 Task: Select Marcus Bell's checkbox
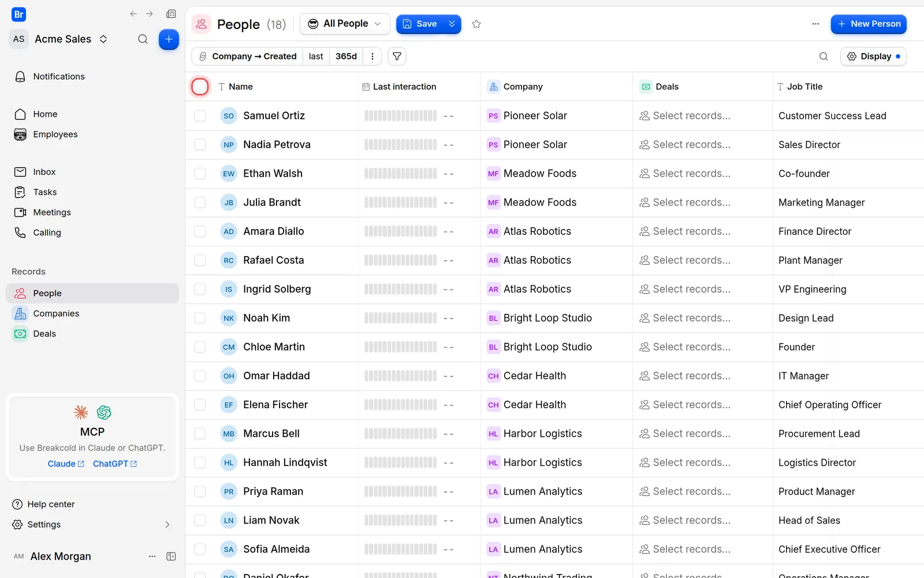click(x=200, y=433)
